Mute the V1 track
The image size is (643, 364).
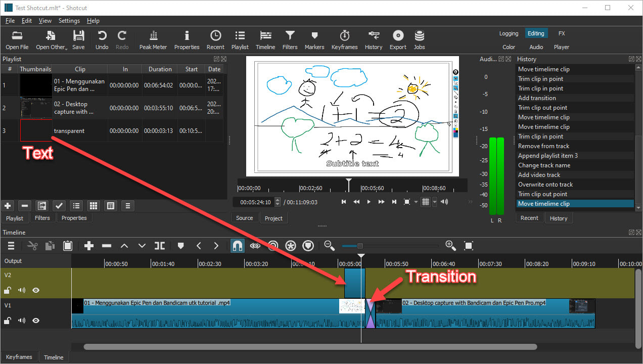pos(22,321)
